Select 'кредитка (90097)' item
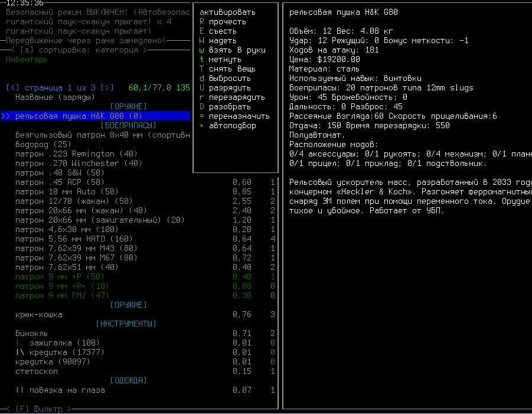This screenshot has height=414, width=532. pos(53,362)
